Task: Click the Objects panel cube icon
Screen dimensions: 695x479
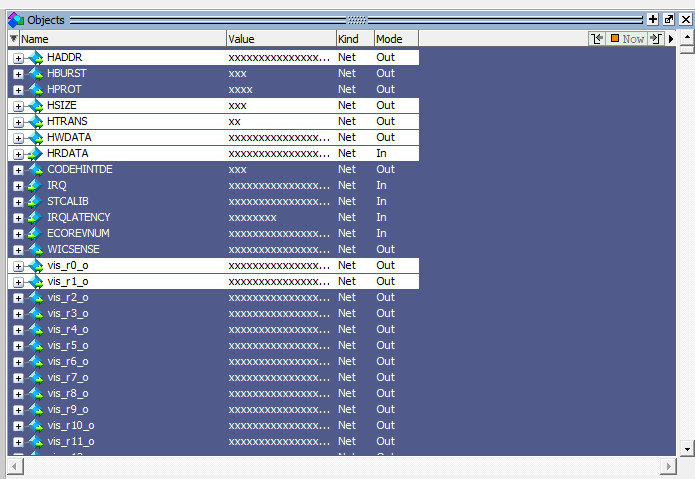Action: (15, 19)
